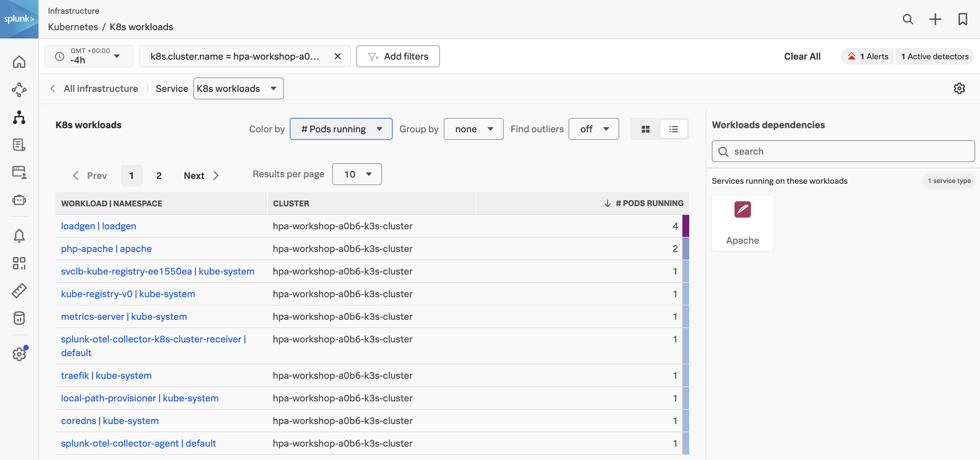980x460 pixels.
Task: Switch to heat map grid view
Action: 645,129
